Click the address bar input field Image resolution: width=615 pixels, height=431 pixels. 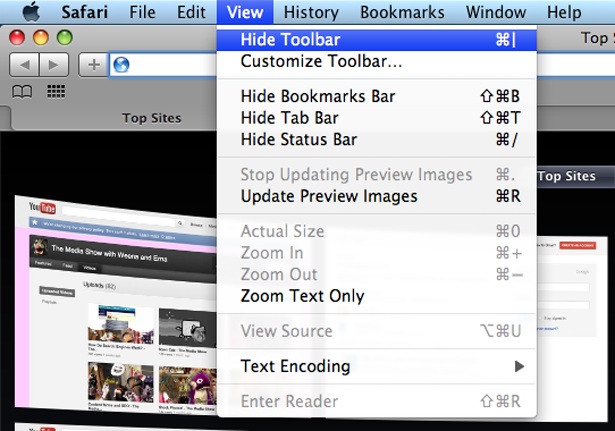[x=163, y=65]
